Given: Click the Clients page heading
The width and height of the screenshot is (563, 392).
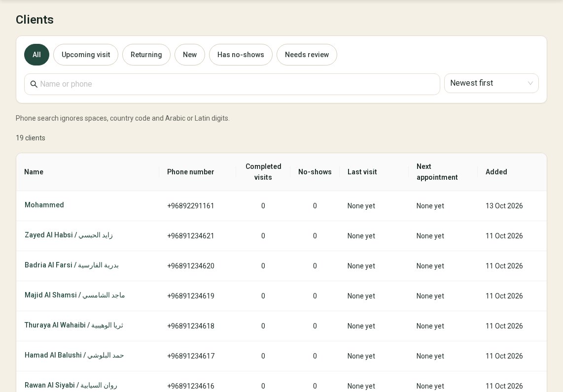Looking at the screenshot, I should click(x=35, y=20).
